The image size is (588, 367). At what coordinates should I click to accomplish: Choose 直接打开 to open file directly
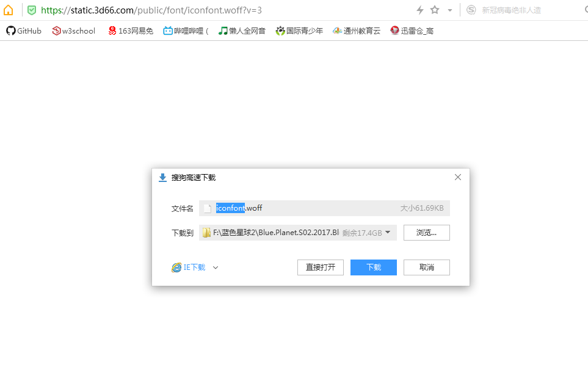coord(320,267)
